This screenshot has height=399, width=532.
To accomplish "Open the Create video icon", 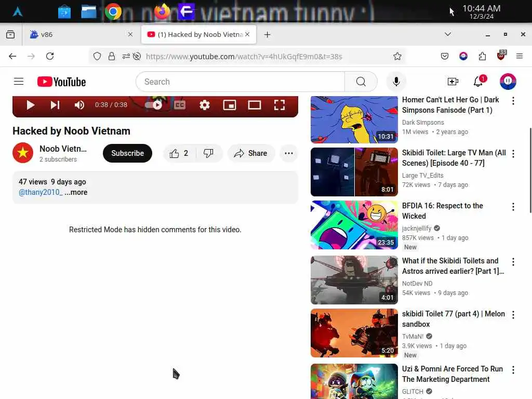I will (x=453, y=82).
